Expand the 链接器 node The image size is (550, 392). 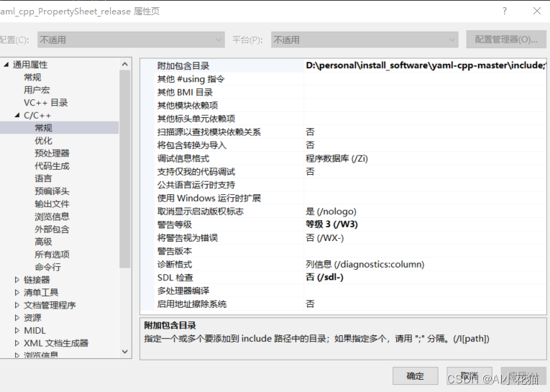(x=17, y=280)
